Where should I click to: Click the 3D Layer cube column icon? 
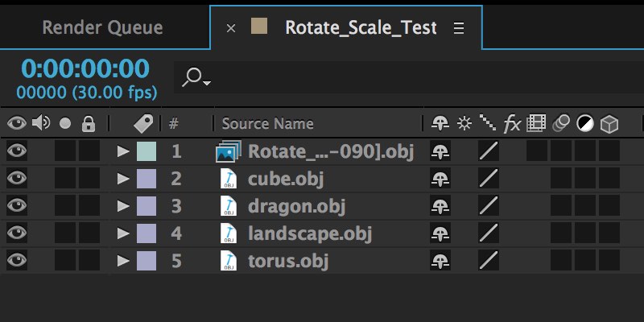(x=610, y=124)
